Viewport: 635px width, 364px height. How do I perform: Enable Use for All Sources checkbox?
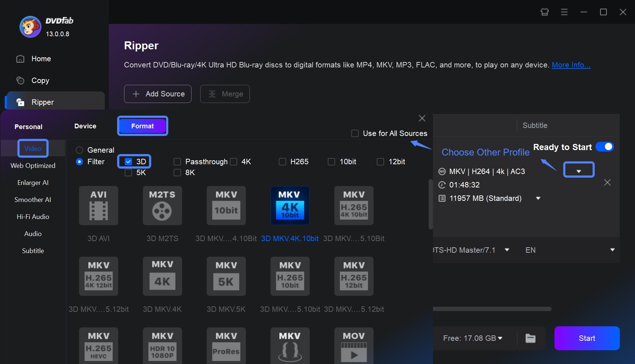click(x=355, y=133)
